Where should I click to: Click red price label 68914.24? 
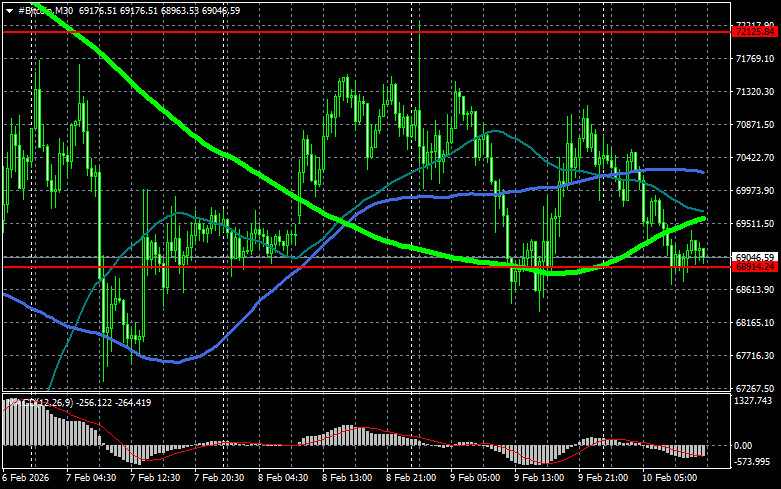pos(756,267)
